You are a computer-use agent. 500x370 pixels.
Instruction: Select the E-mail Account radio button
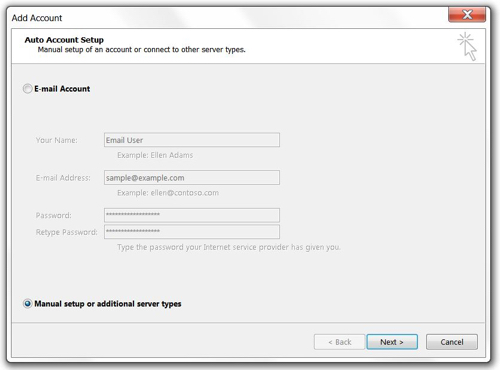27,89
